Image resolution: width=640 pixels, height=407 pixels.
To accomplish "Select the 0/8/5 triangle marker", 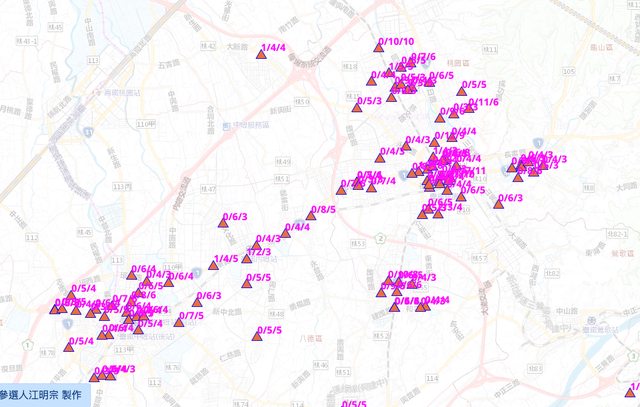I will point(311,216).
